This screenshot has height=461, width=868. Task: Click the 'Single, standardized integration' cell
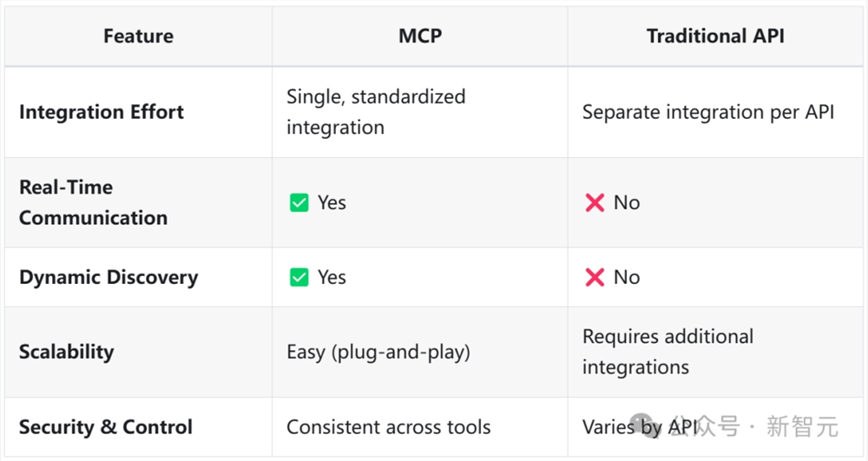point(376,112)
